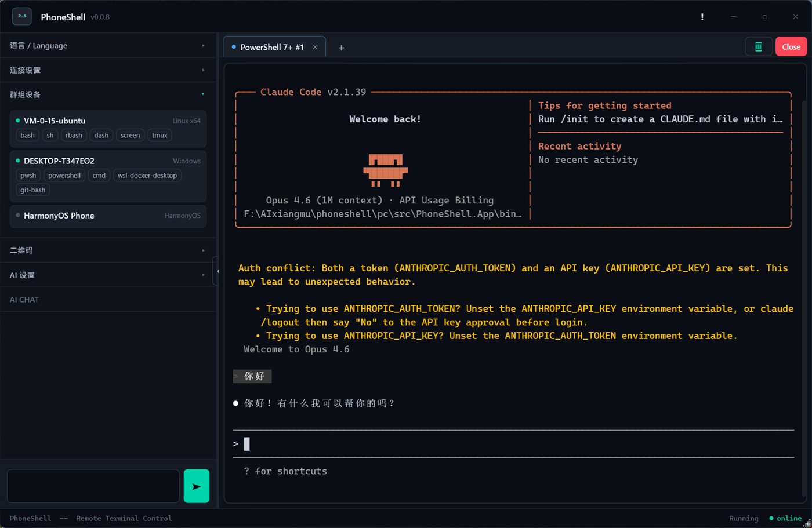Click the F:\AIxiangmu\phoneshell working path
This screenshot has width=812, height=528.
tap(383, 214)
